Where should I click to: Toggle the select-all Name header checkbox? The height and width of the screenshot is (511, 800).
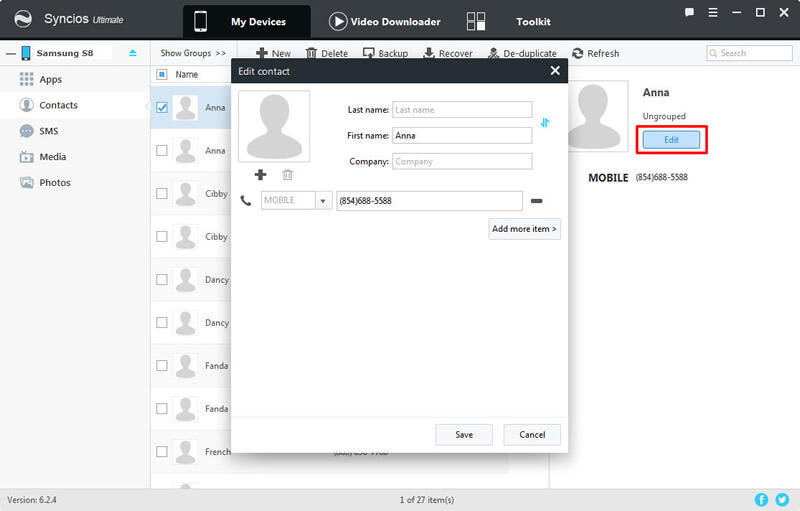[x=162, y=74]
